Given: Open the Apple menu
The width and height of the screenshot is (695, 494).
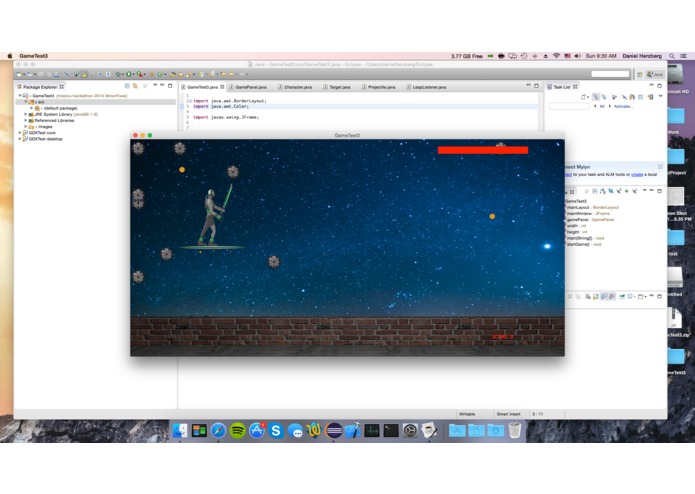Looking at the screenshot, I should (10, 56).
